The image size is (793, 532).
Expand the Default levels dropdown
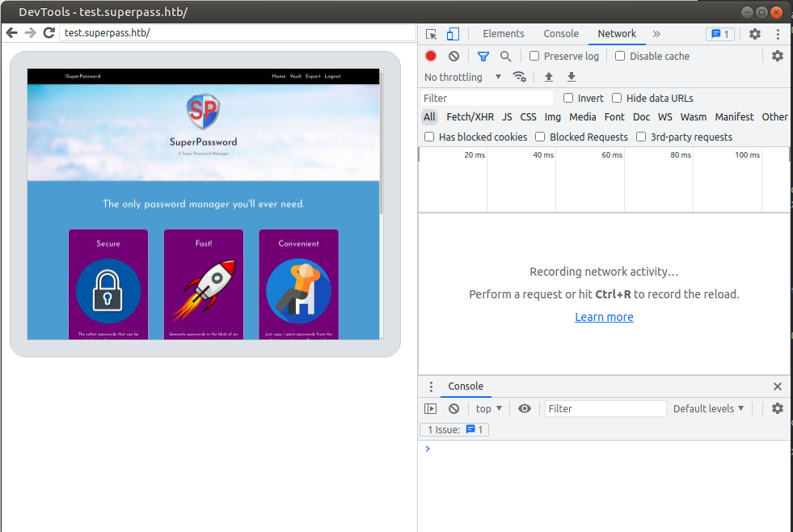click(x=708, y=408)
